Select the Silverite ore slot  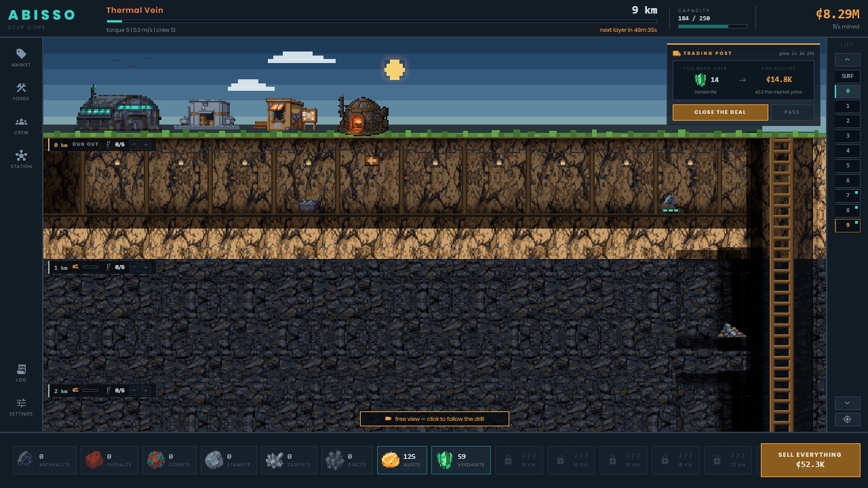click(289, 460)
